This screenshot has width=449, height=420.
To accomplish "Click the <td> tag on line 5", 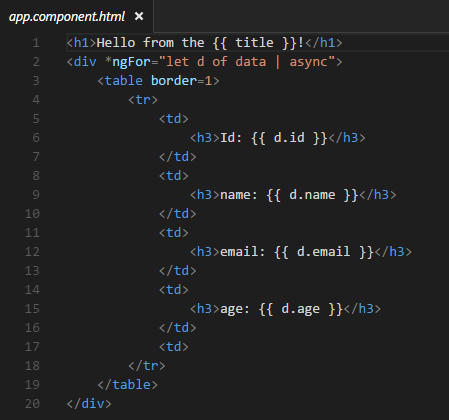I will pos(174,119).
